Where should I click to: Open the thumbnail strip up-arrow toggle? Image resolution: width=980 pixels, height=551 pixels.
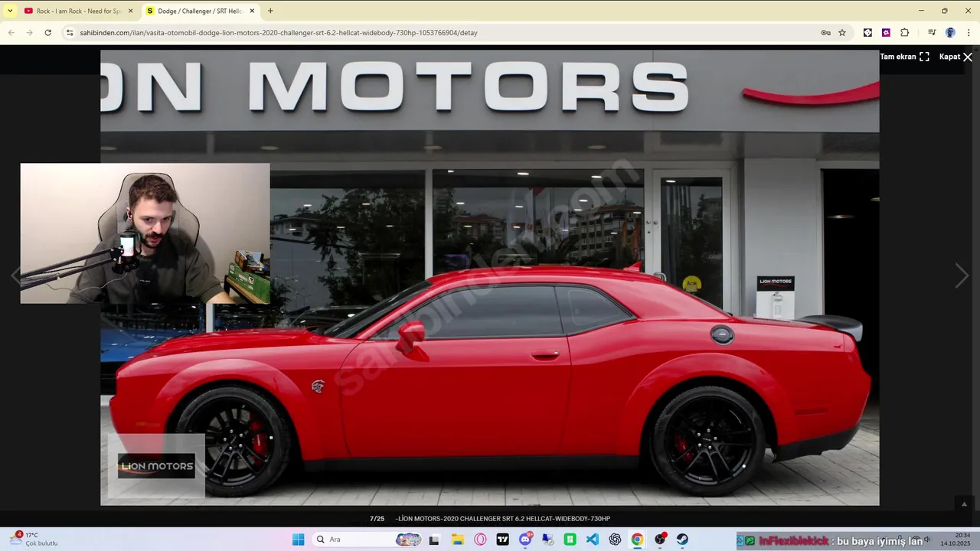click(964, 504)
